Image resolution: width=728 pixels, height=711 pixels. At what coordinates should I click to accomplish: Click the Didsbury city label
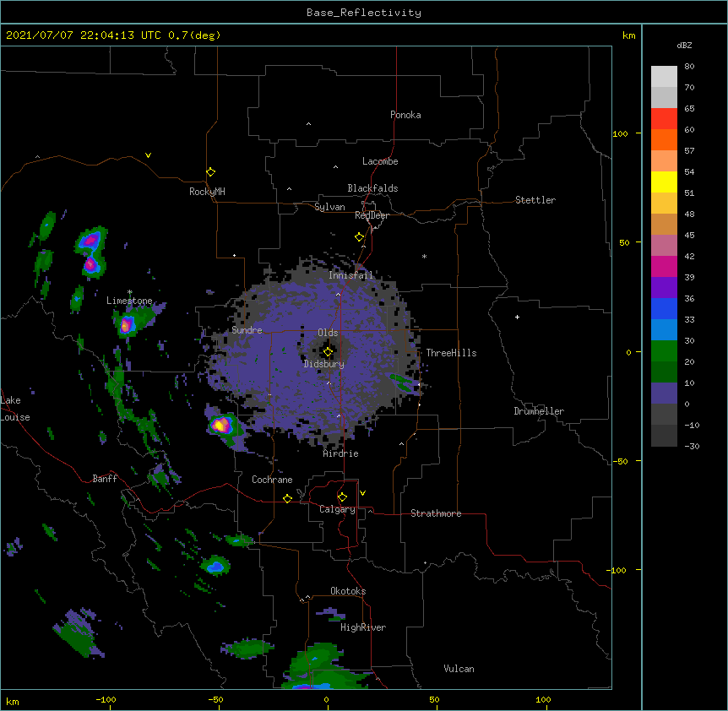[324, 364]
